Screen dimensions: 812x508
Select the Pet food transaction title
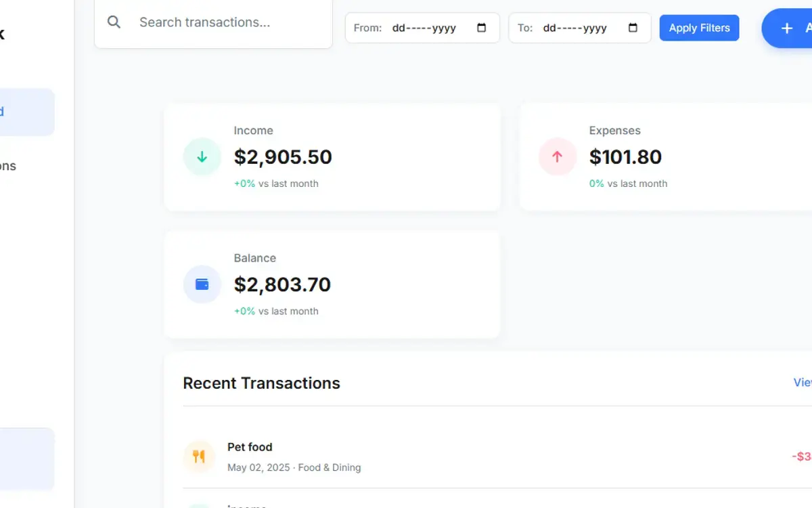250,447
